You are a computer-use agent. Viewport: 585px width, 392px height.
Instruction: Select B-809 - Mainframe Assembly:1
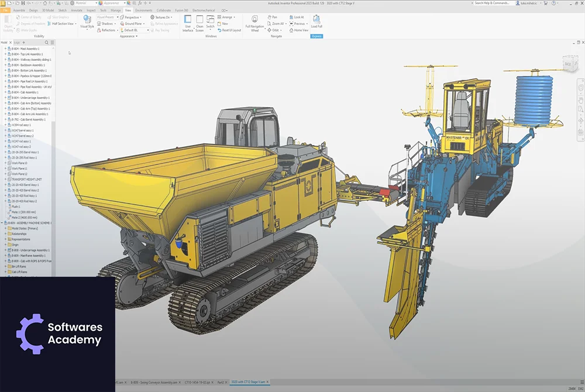tap(28, 256)
